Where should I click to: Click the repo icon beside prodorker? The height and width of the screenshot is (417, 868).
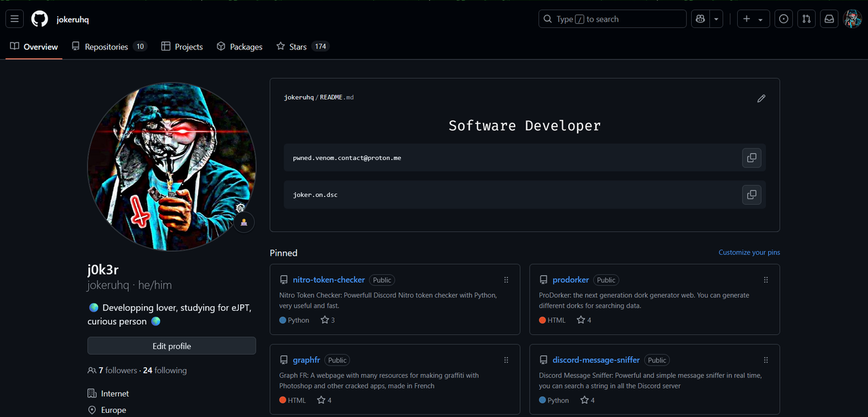(x=544, y=280)
